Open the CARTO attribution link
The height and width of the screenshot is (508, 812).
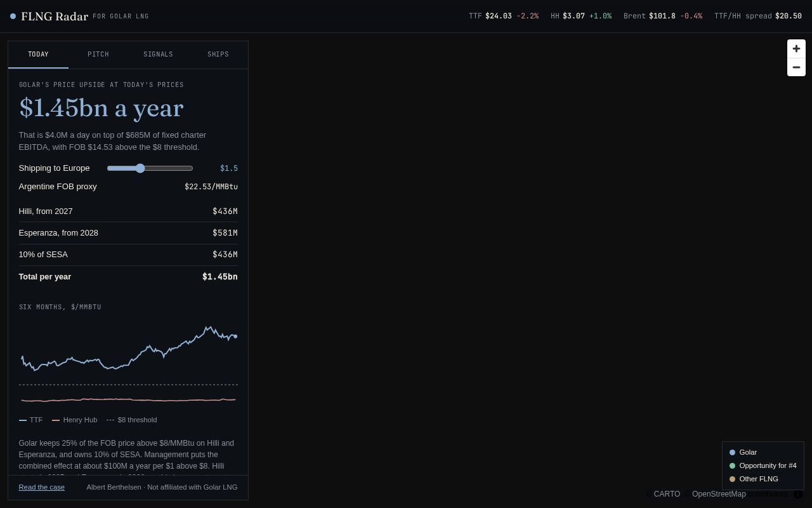coord(667,494)
